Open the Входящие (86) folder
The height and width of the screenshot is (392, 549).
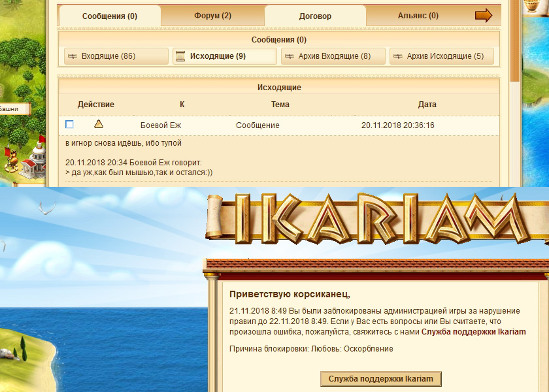116,56
